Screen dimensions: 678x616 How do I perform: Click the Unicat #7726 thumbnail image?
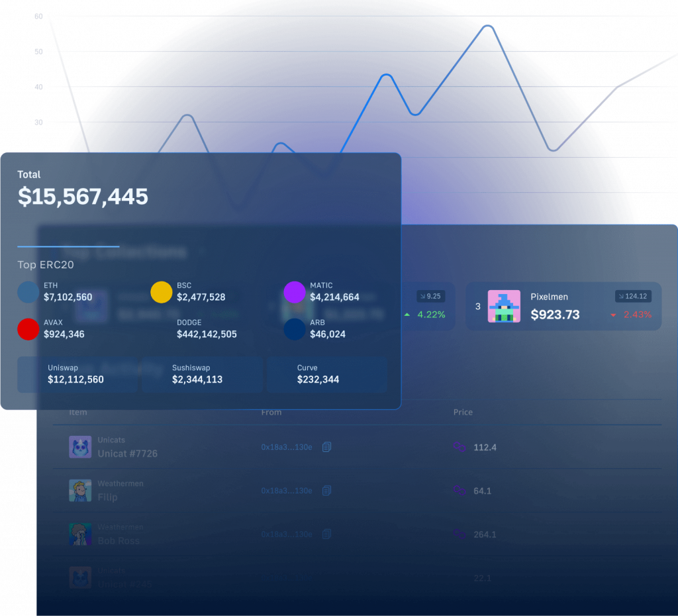80,447
